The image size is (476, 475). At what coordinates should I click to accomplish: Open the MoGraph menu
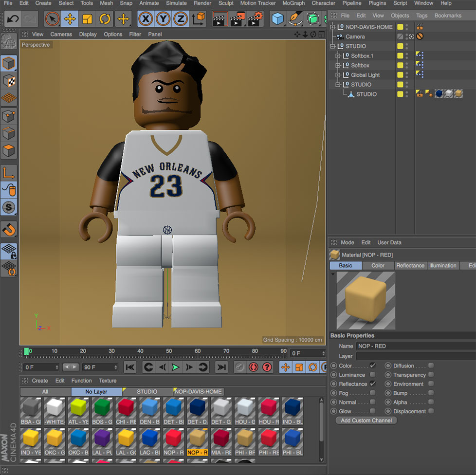point(293,3)
